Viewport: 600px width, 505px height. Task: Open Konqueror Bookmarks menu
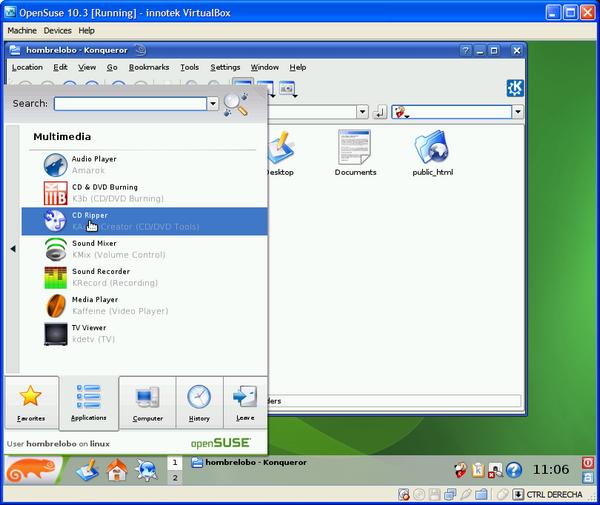pos(149,67)
